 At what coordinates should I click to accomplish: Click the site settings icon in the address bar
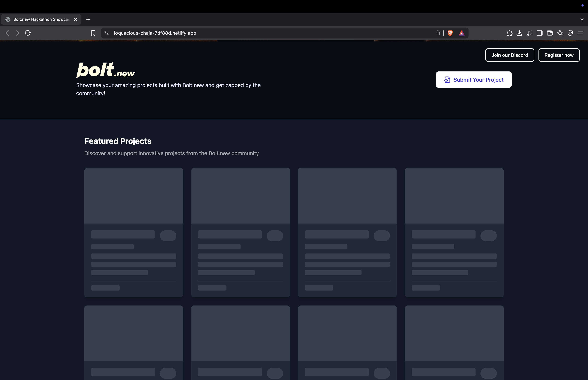tap(106, 33)
